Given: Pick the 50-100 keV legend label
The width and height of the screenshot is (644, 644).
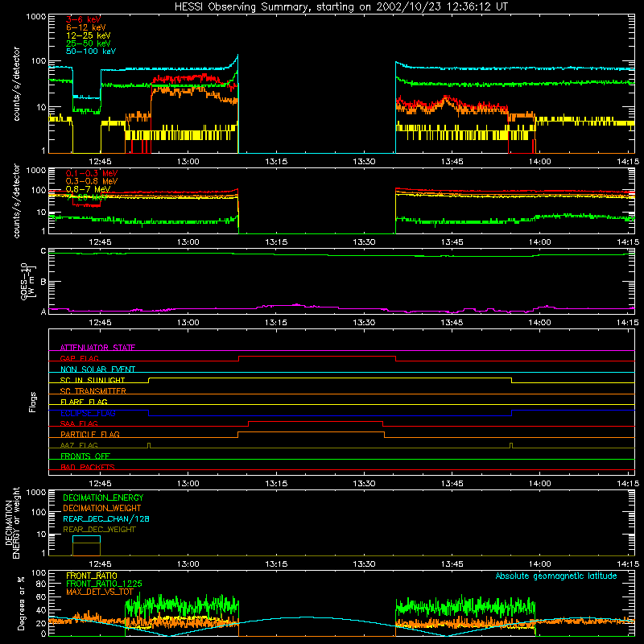Looking at the screenshot, I should pos(90,52).
